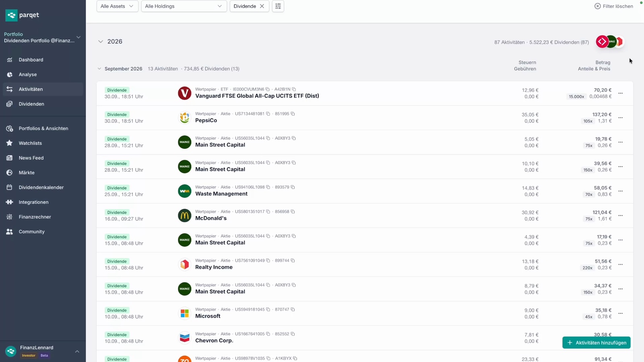
Task: Click Filter löschen
Action: [614, 6]
